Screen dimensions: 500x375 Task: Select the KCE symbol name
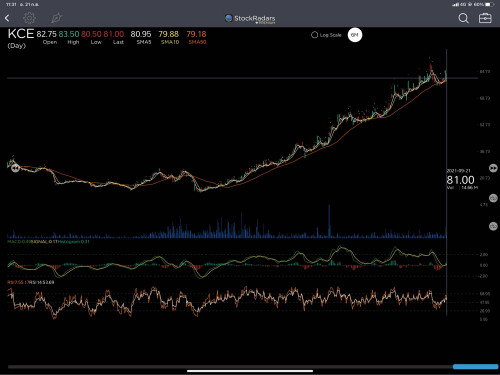click(x=21, y=34)
